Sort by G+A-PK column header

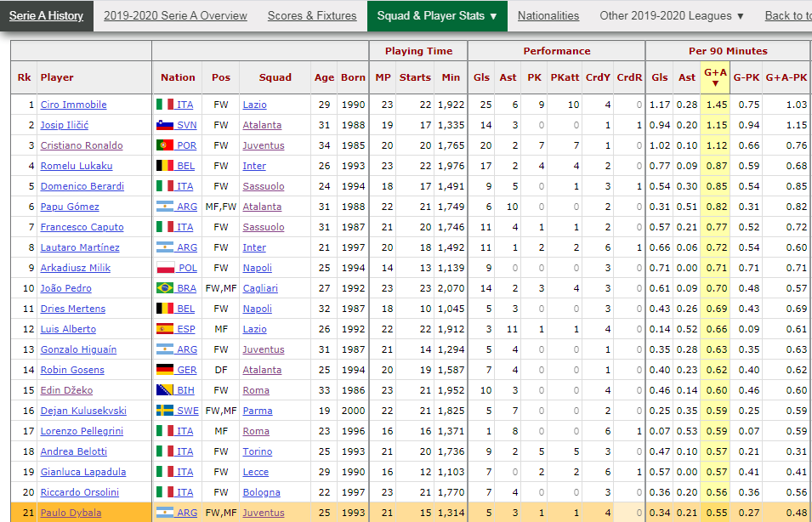(786, 77)
